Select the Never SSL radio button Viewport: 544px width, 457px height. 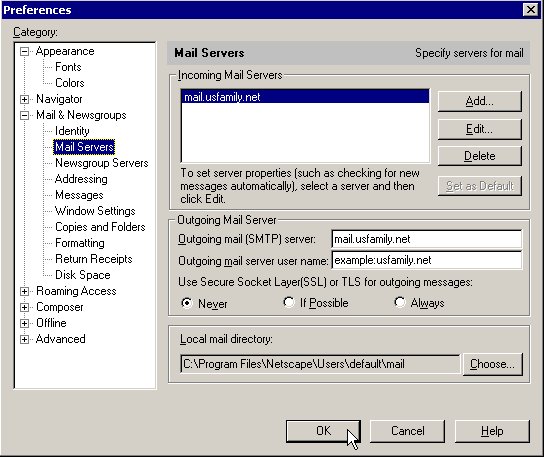click(x=187, y=303)
